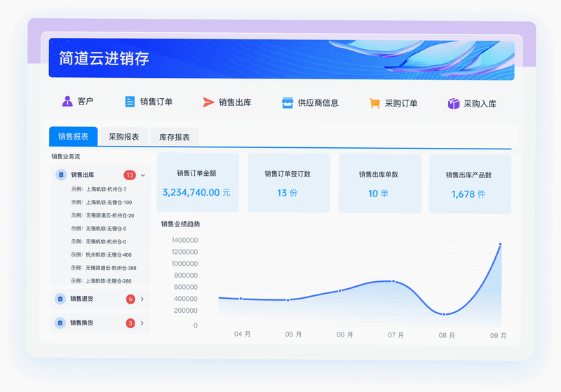Click the 08 月 chart data point

[444, 314]
